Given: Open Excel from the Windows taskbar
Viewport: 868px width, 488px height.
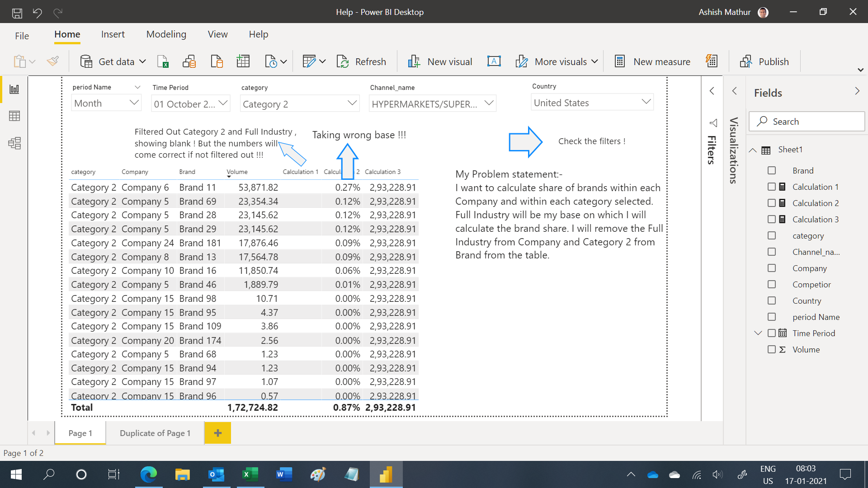Looking at the screenshot, I should point(250,474).
